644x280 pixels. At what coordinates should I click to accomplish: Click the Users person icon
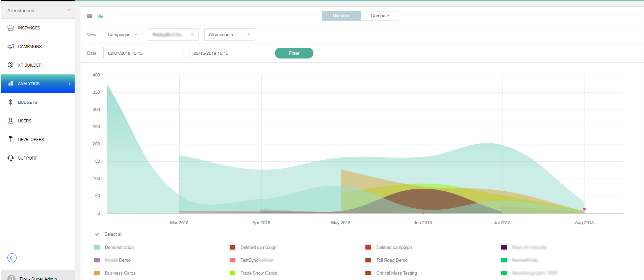[10, 121]
